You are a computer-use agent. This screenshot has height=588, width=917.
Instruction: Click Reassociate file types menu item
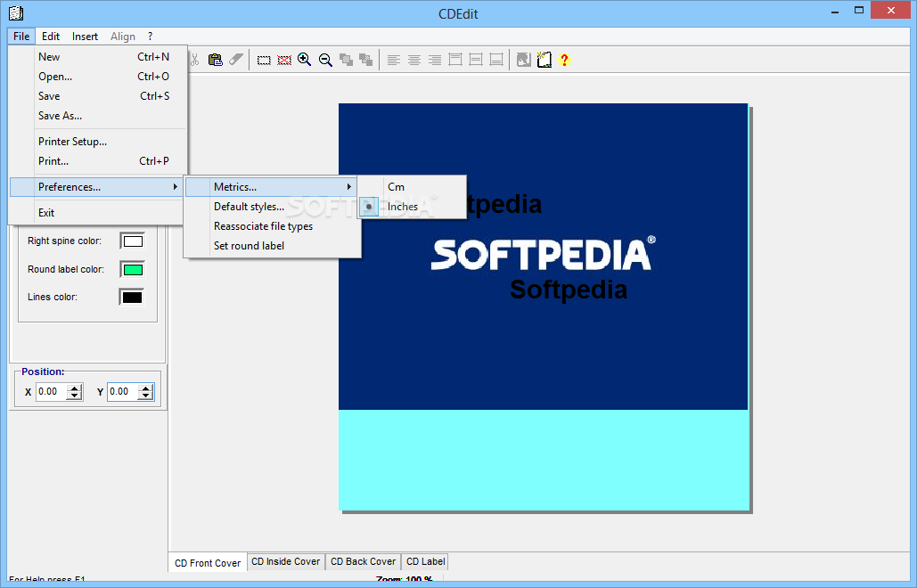click(272, 226)
